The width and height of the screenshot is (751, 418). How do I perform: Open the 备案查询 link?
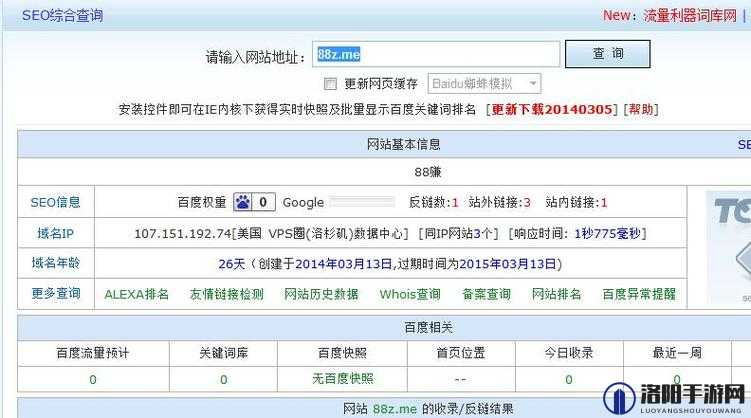pos(486,294)
